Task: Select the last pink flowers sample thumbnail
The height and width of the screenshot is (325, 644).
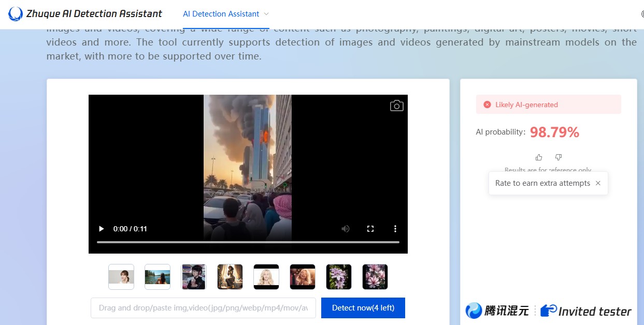Action: (x=375, y=277)
